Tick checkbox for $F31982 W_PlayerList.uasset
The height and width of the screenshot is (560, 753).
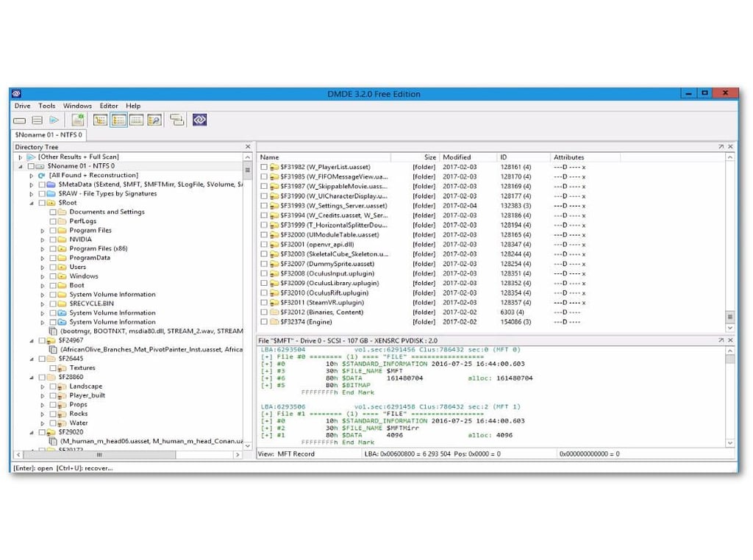[x=264, y=167]
